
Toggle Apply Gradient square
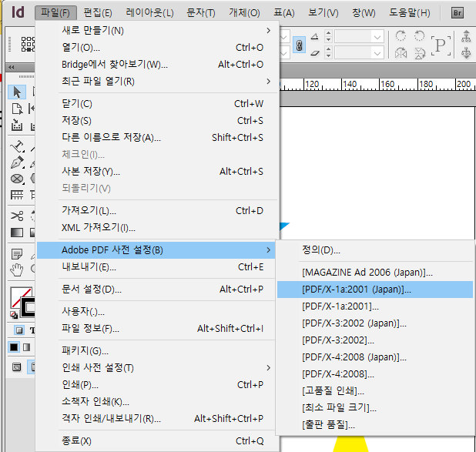pyautogui.click(x=27, y=347)
